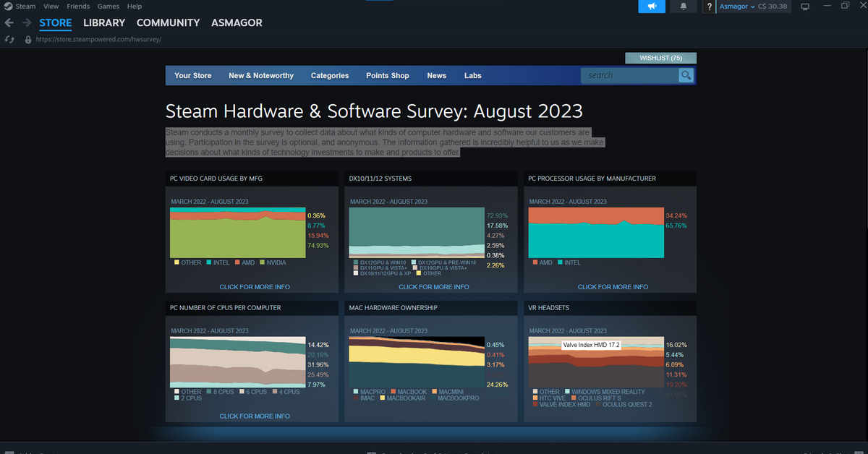868x454 pixels.
Task: Click the padlock icon beside the URL
Action: pos(28,40)
